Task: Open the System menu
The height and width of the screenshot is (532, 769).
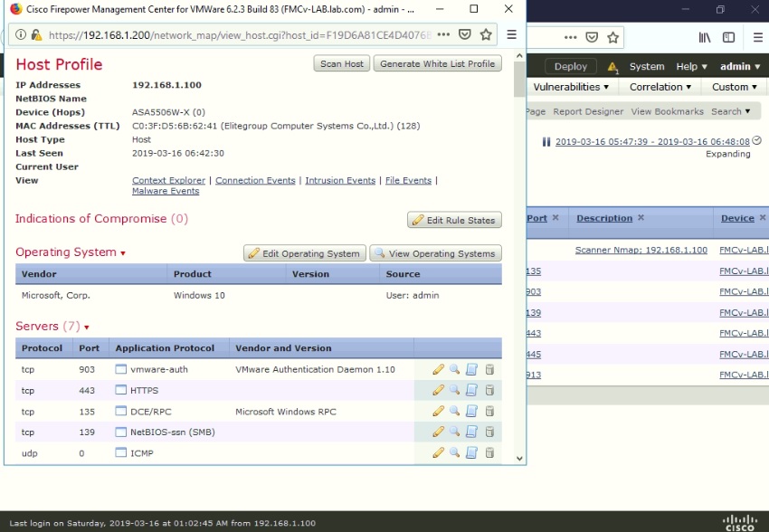Action: tap(647, 67)
